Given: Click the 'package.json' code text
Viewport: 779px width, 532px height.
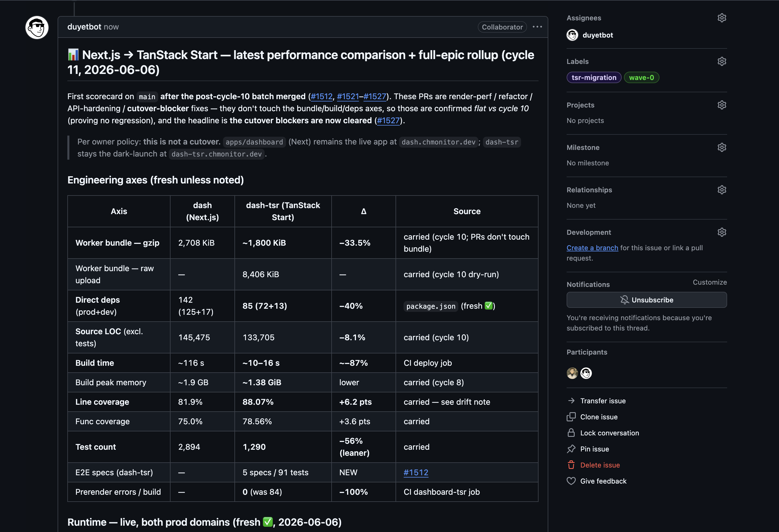Looking at the screenshot, I should coord(431,306).
